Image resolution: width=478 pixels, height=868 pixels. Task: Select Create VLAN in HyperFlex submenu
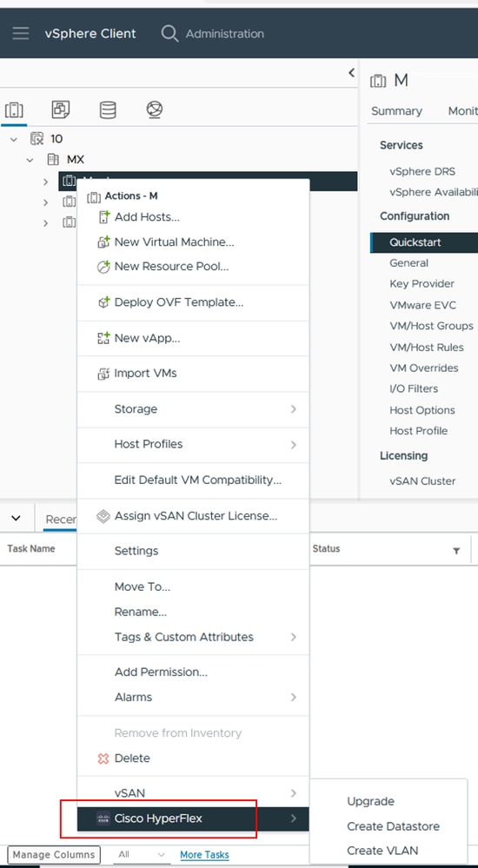(382, 851)
